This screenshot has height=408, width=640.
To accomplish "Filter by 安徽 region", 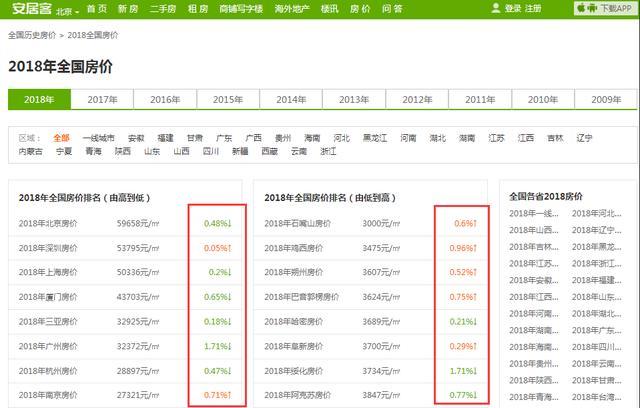I will click(x=136, y=138).
